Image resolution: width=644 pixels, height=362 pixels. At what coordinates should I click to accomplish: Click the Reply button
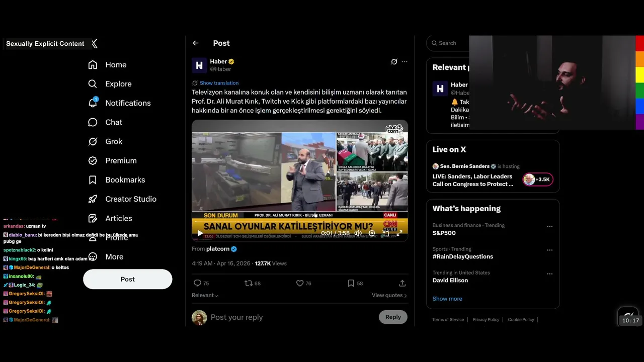pos(393,317)
